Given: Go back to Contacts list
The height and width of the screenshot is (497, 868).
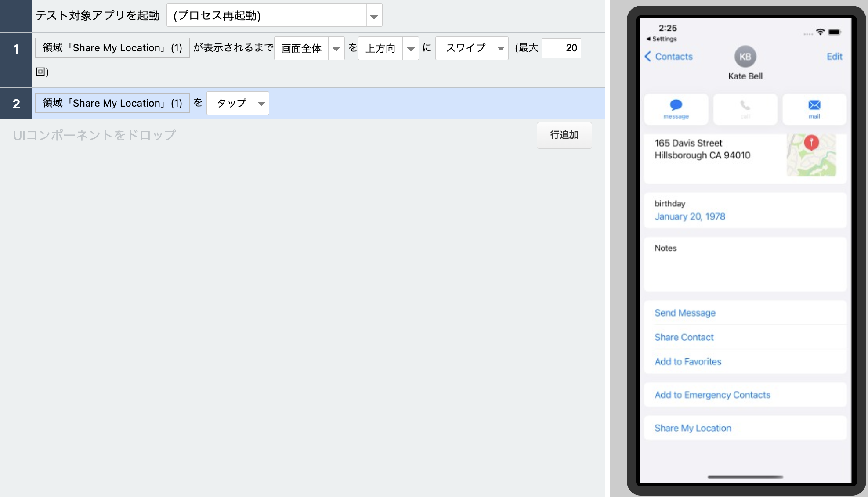Looking at the screenshot, I should coord(669,57).
